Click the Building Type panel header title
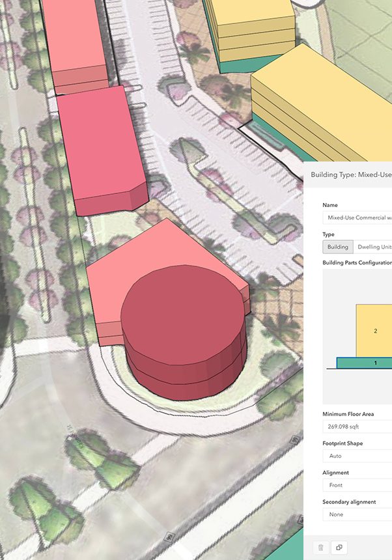392x560 pixels. click(351, 175)
